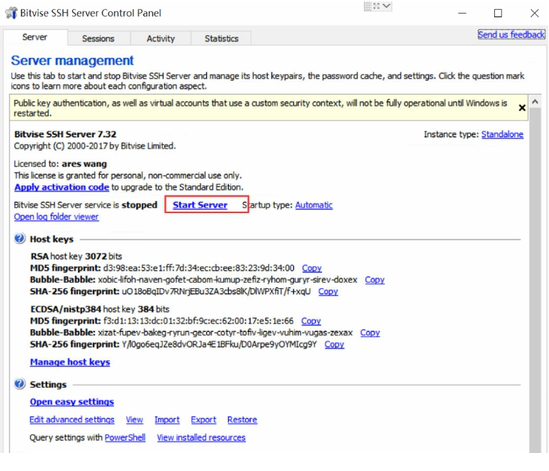The width and height of the screenshot is (549, 471).
Task: Switch to the Sessions tab
Action: point(98,38)
